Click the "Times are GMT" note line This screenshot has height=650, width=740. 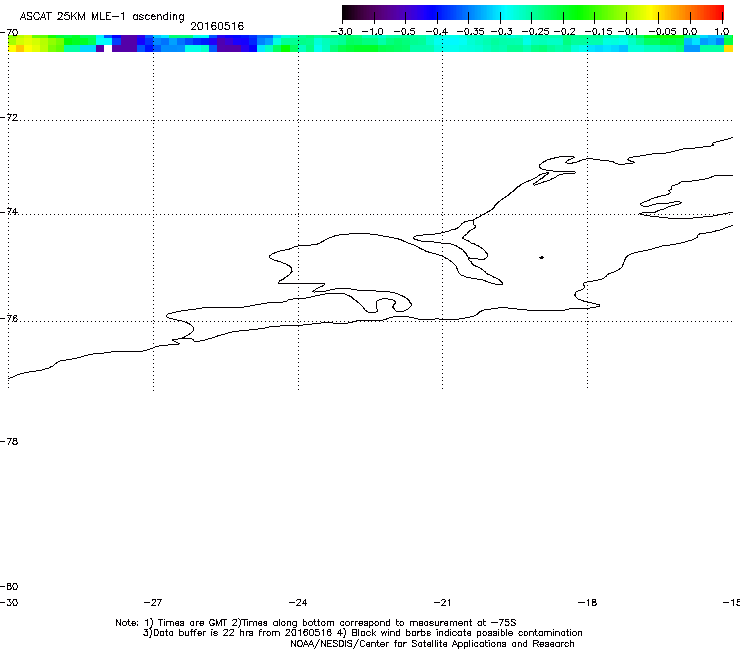click(x=316, y=623)
